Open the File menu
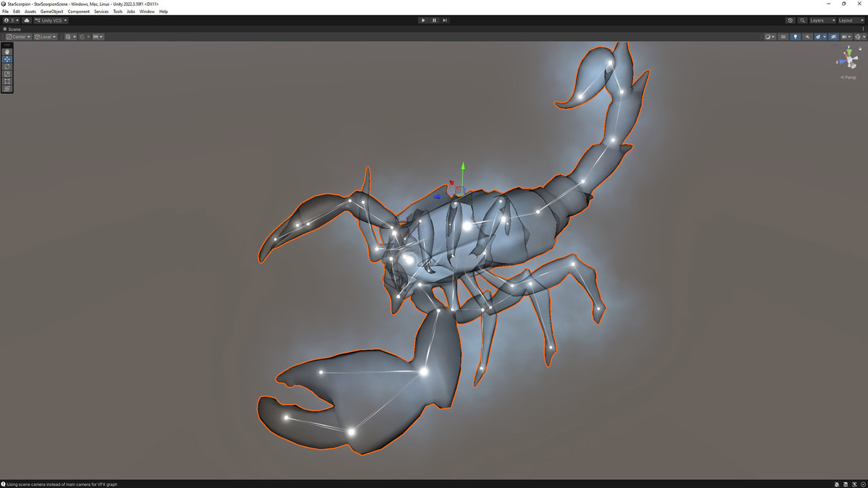The width and height of the screenshot is (868, 488). pyautogui.click(x=5, y=12)
